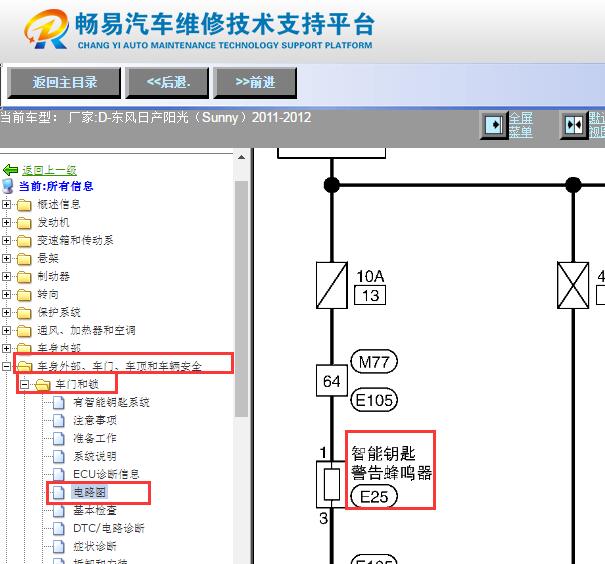605x564 pixels.
Task: Click the full-screen menu arrow icon
Action: (494, 125)
